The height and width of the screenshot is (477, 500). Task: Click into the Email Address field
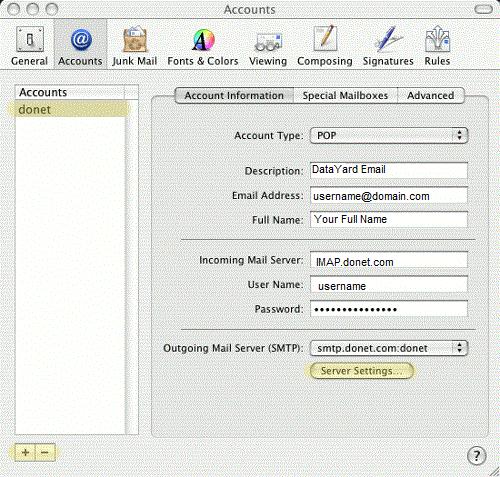(x=389, y=196)
